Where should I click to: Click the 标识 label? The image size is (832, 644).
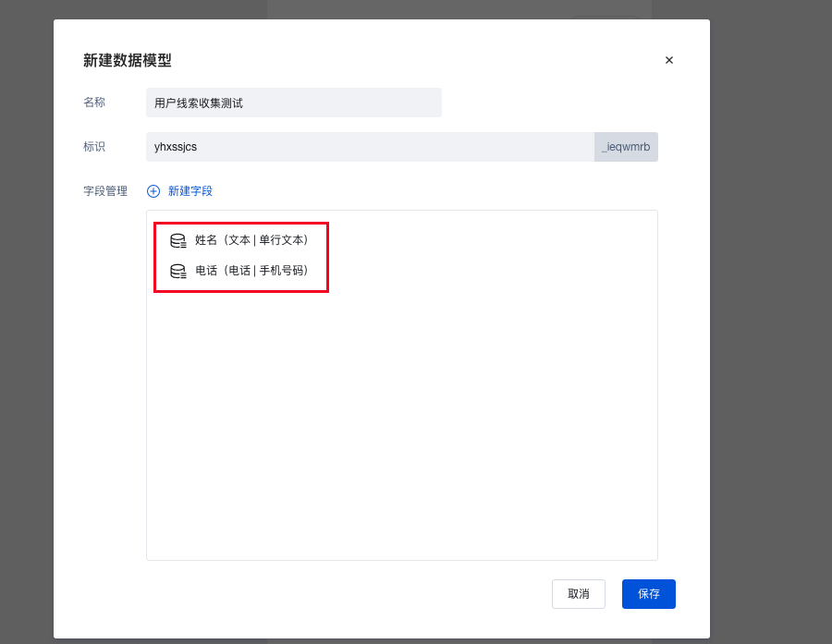coord(94,147)
